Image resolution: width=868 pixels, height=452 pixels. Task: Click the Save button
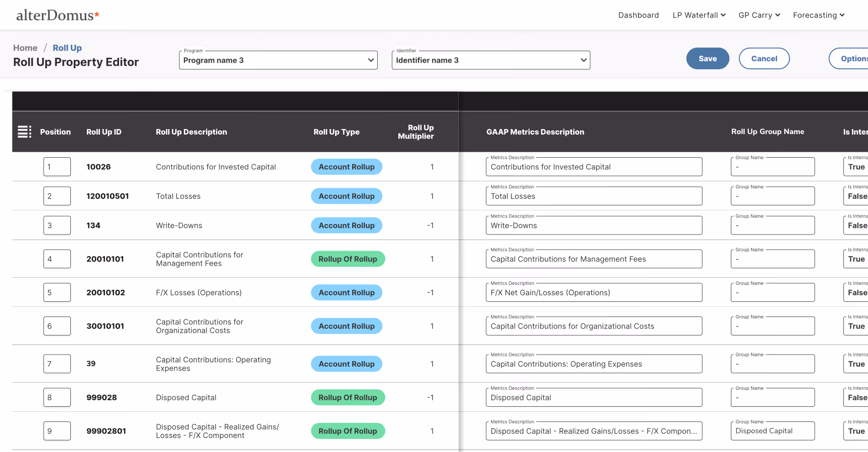click(708, 59)
